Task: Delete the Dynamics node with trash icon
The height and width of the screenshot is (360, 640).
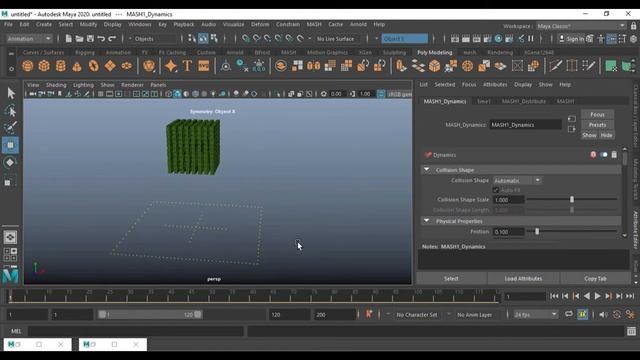Action: tap(614, 155)
